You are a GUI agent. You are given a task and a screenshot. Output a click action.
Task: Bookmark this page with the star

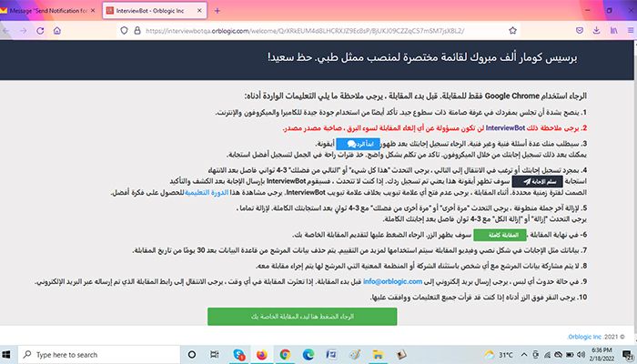click(x=512, y=30)
